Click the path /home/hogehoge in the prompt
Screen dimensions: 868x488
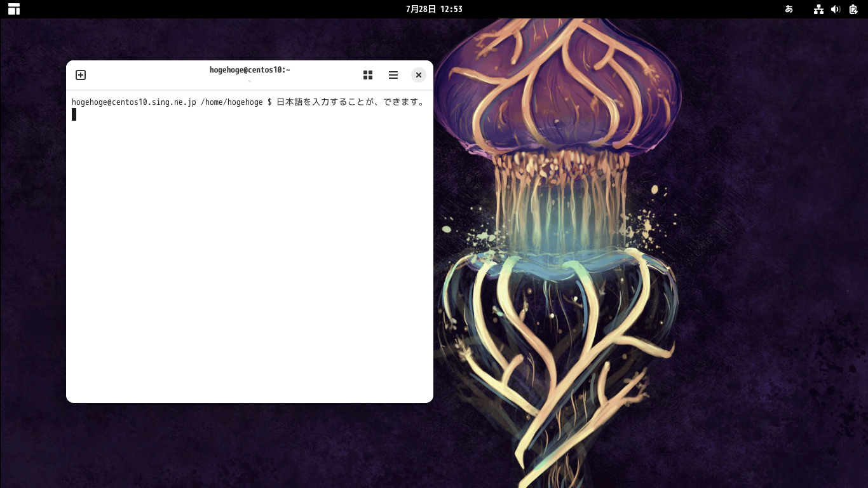232,102
